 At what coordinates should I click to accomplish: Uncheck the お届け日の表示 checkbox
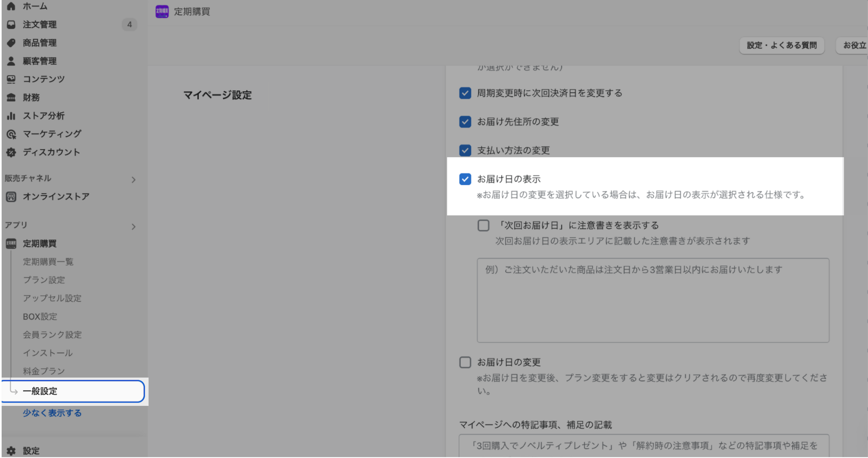465,179
